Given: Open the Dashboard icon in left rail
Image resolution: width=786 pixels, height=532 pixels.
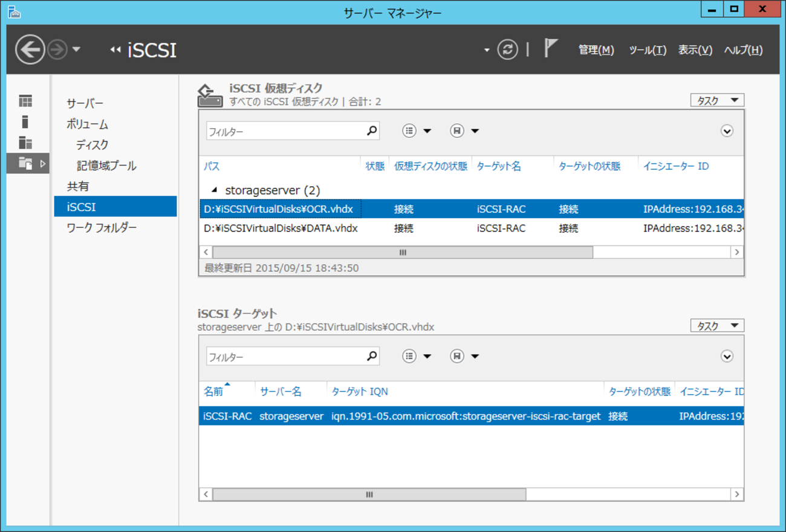Looking at the screenshot, I should [25, 101].
